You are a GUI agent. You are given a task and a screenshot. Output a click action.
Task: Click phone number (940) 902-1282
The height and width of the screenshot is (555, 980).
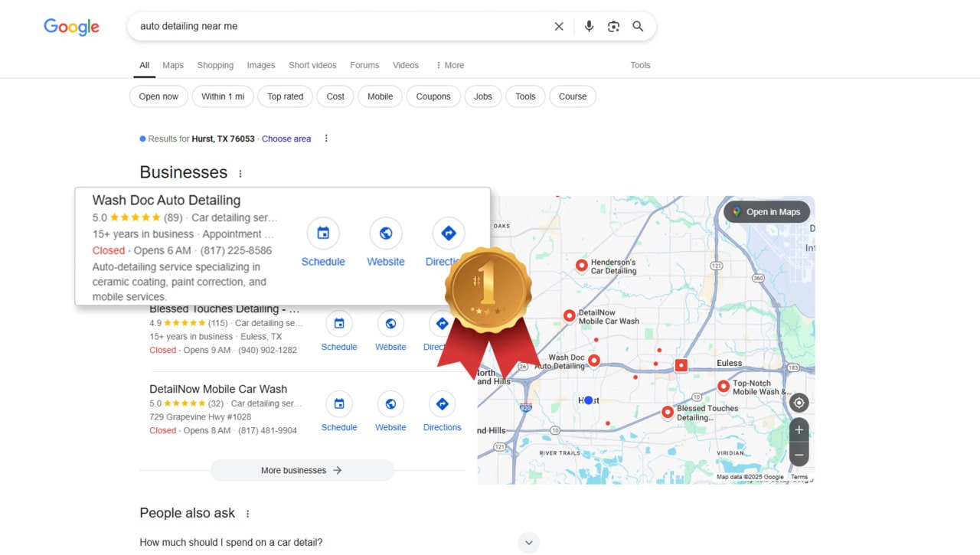pyautogui.click(x=267, y=350)
